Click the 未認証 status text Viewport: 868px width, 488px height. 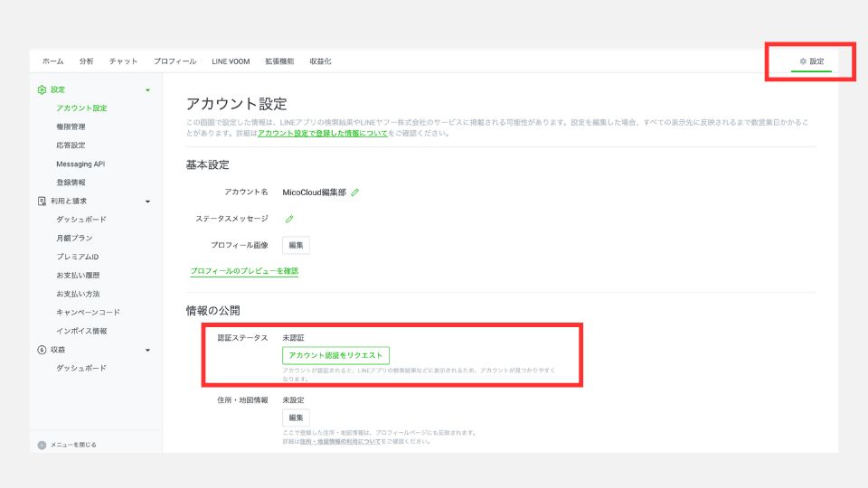click(x=293, y=337)
